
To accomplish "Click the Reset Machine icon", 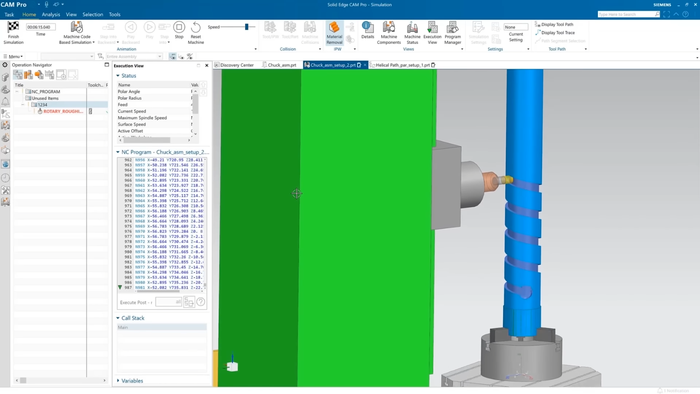I will 196,27.
